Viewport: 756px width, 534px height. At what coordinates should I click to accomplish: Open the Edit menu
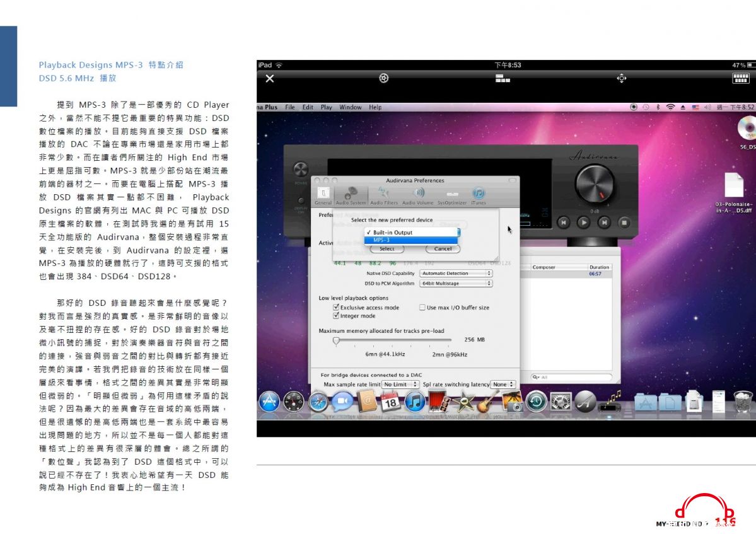pyautogui.click(x=308, y=107)
